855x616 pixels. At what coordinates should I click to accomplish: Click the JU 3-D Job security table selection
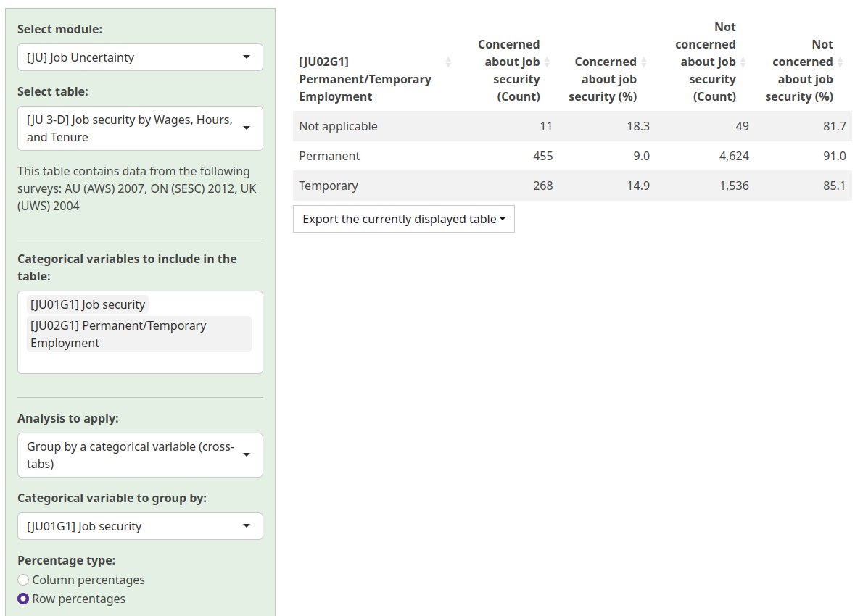click(x=131, y=128)
